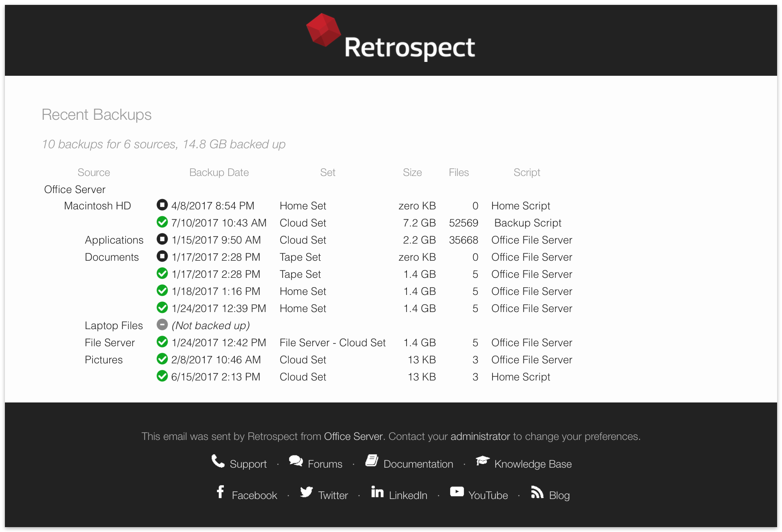Open the Documentation link
The height and width of the screenshot is (532, 782).
click(418, 464)
